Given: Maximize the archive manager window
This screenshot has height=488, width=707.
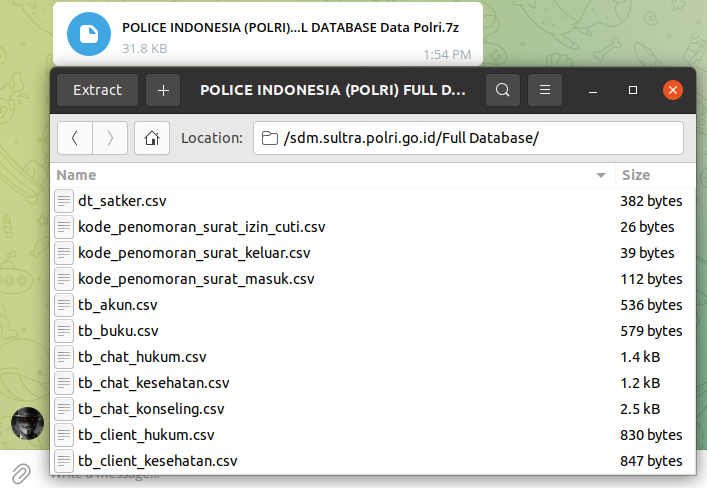Looking at the screenshot, I should pos(633,90).
